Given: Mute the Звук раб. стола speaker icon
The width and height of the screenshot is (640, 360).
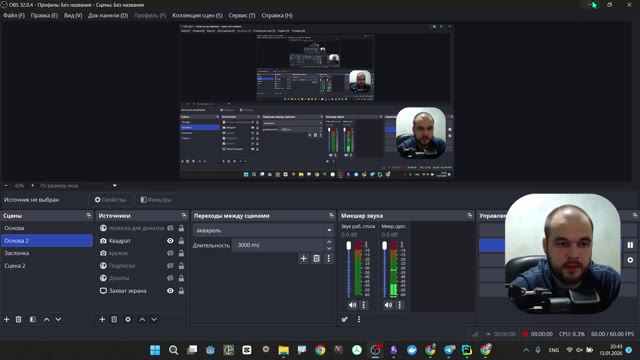Looking at the screenshot, I should (352, 305).
